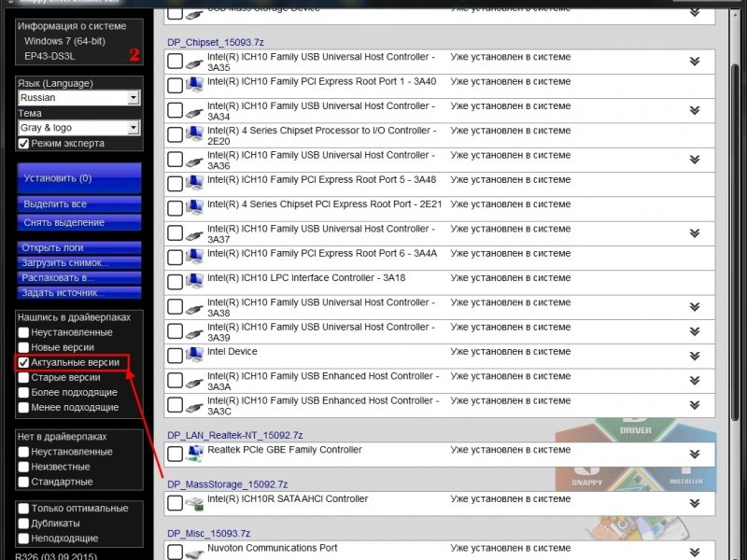This screenshot has height=560, width=747.
Task: Click the device icon for Processor to I/O Controller 2E20
Action: coord(194,133)
